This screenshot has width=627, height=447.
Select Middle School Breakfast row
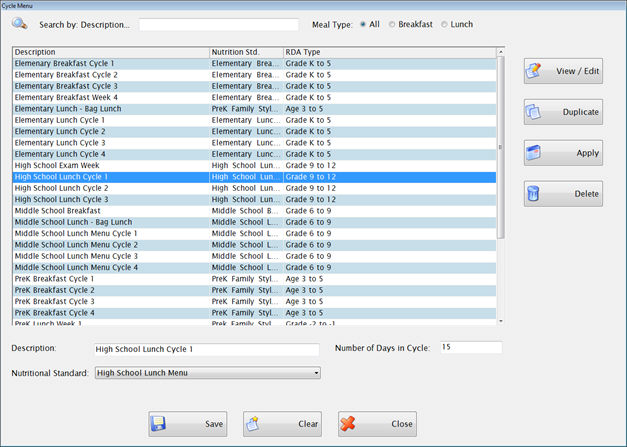(x=110, y=211)
